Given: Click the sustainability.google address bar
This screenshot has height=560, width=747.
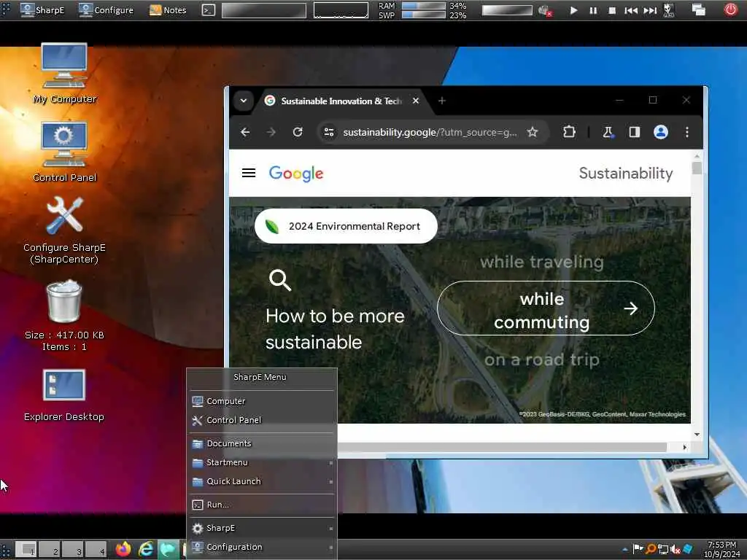Looking at the screenshot, I should click(x=430, y=133).
